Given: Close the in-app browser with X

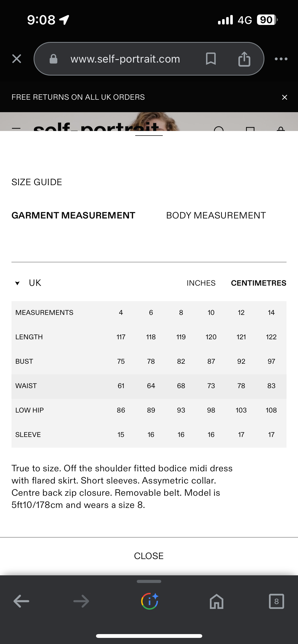Looking at the screenshot, I should (x=17, y=59).
